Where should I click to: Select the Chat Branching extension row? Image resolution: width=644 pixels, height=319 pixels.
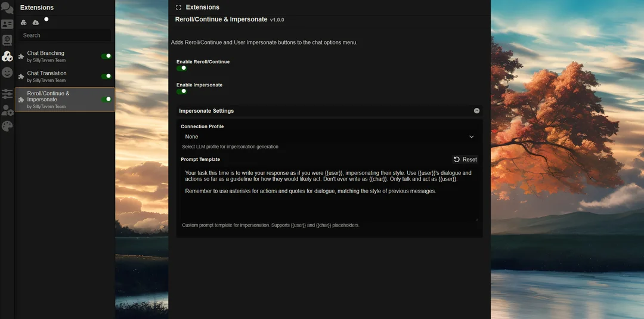65,57
